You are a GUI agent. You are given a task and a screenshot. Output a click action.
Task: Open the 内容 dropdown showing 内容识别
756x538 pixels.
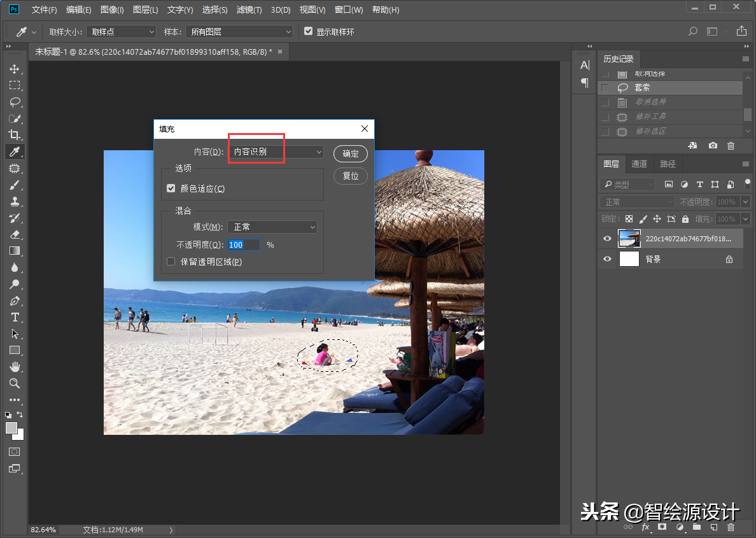[x=276, y=152]
